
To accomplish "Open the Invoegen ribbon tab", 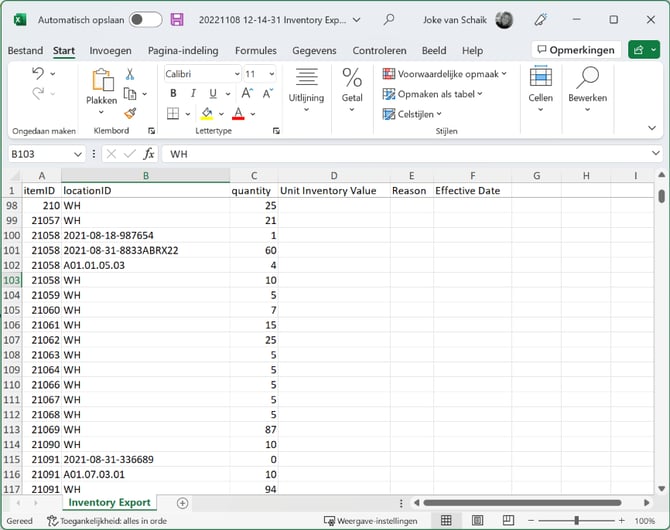I will pos(110,50).
